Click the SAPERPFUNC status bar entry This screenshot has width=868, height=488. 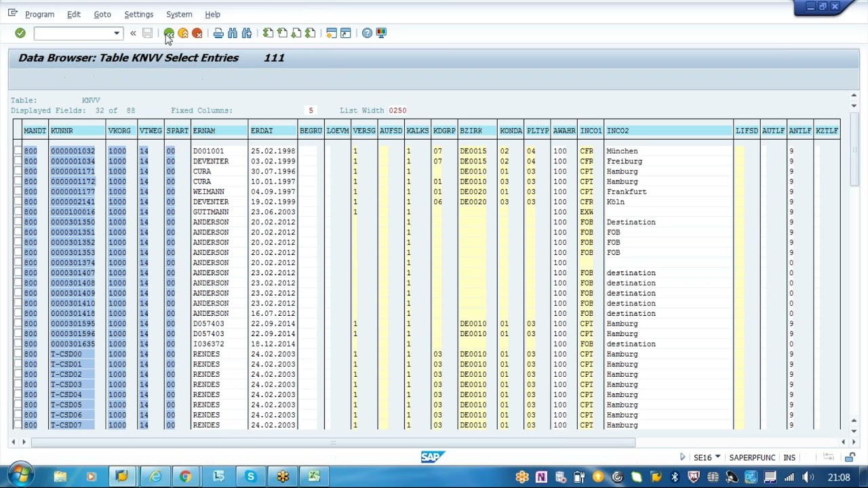tap(752, 457)
